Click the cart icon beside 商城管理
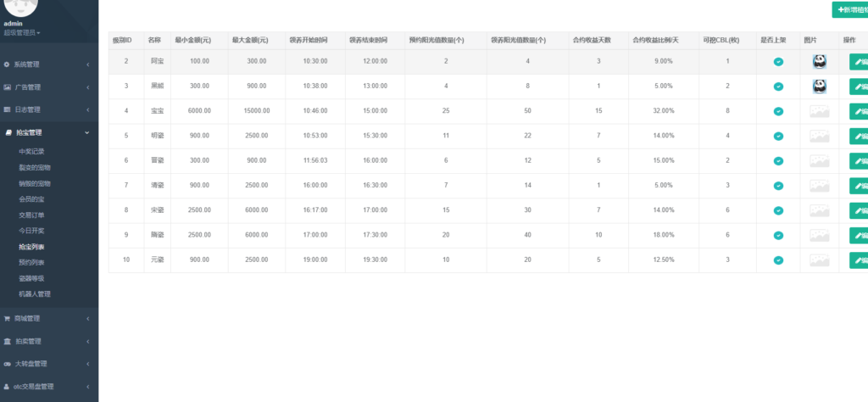The image size is (868, 402). point(7,319)
